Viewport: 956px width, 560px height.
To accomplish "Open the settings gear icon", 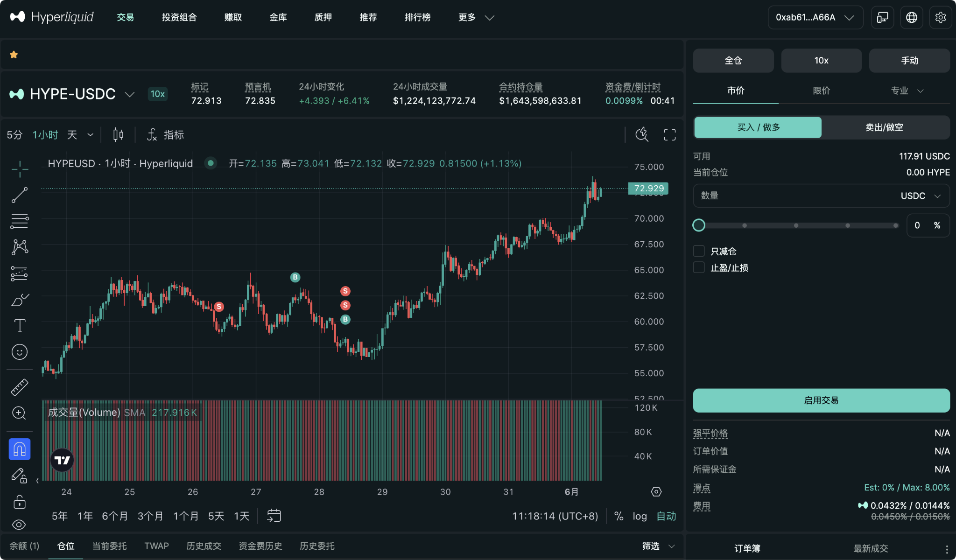I will click(x=940, y=17).
